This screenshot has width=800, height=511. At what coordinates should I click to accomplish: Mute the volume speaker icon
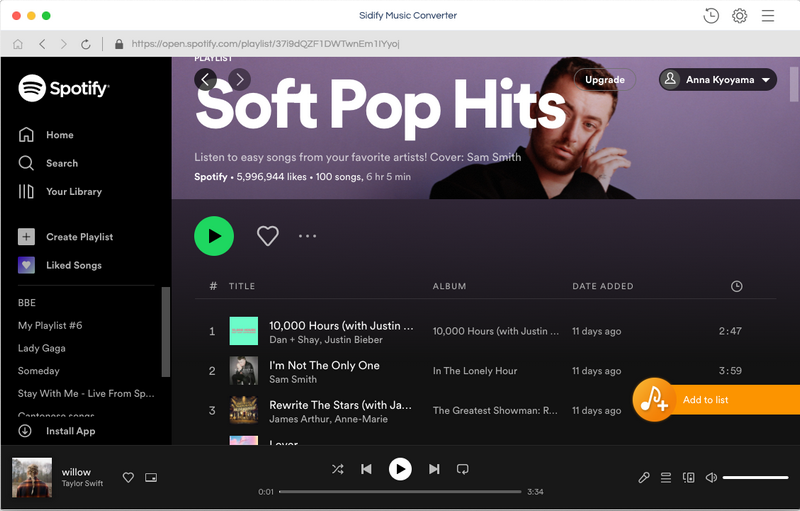point(711,477)
